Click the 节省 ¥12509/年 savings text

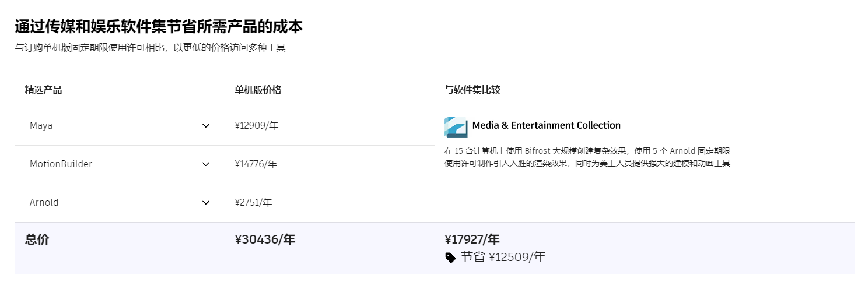(503, 257)
